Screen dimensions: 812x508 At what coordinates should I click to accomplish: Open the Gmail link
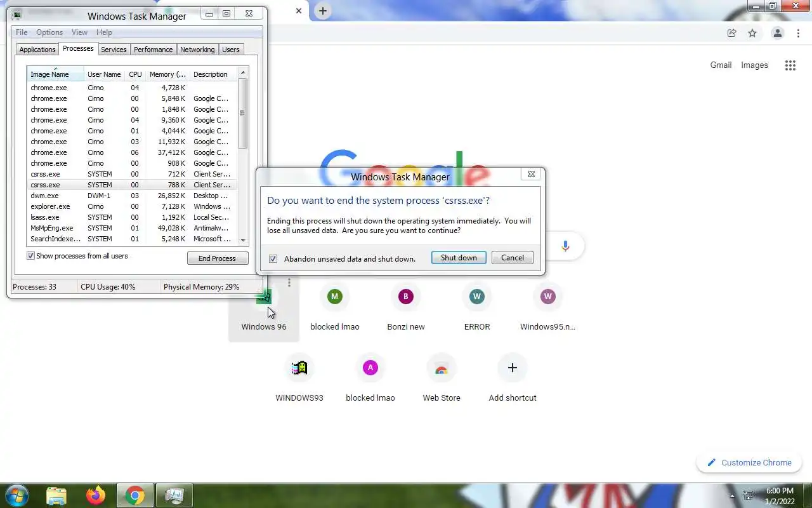(721, 65)
